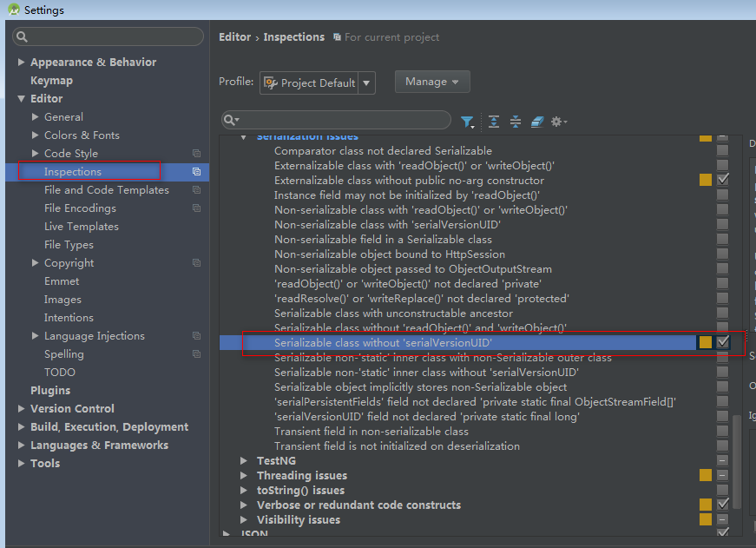Toggle Verbose or redundant code constructs checkbox
This screenshot has width=756, height=548.
[722, 505]
